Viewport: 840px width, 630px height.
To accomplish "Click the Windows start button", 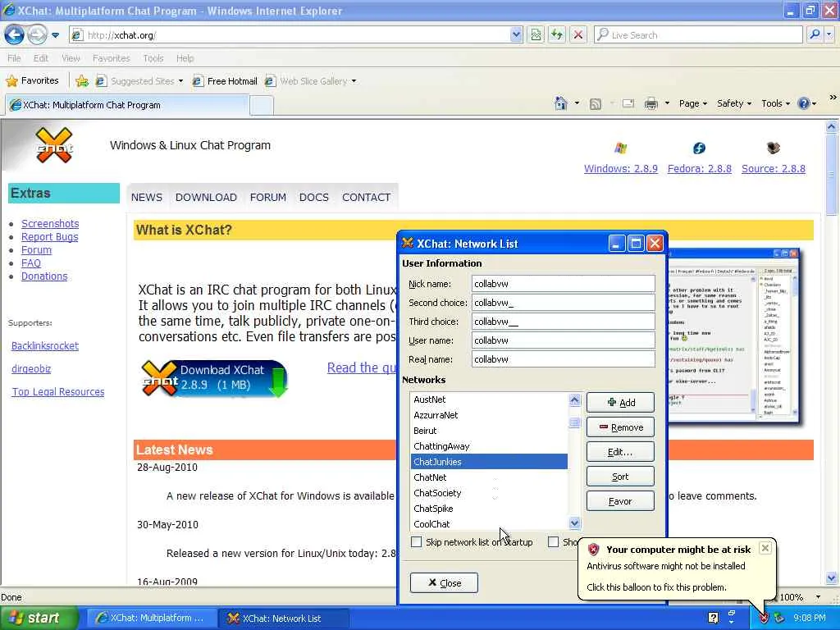I will point(39,619).
